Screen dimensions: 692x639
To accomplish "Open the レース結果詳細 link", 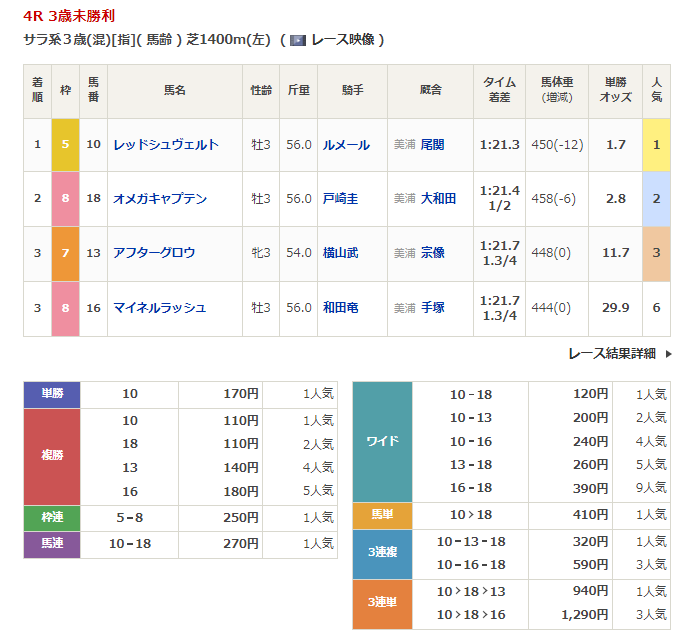I will coord(611,353).
